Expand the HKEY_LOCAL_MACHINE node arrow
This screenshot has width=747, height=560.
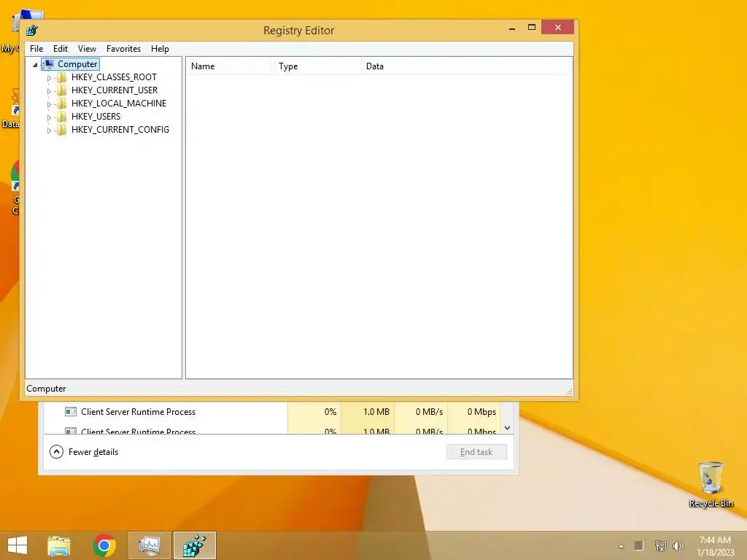coord(49,104)
